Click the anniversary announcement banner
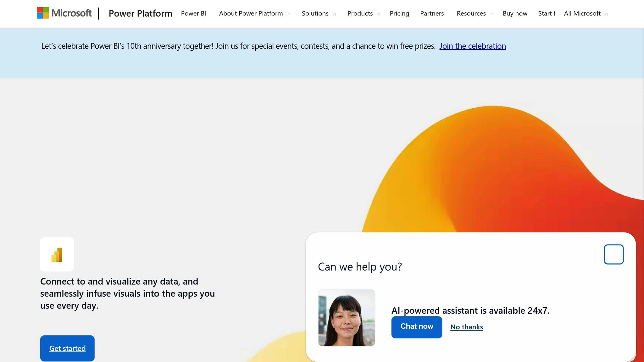The image size is (644, 362). pos(273,46)
